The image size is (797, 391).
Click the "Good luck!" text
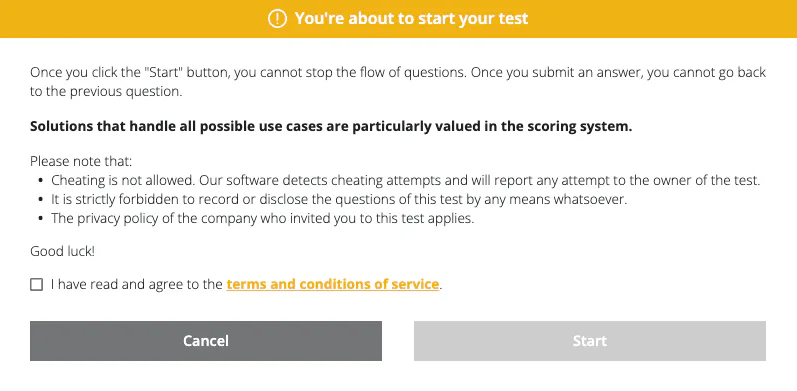click(x=63, y=251)
